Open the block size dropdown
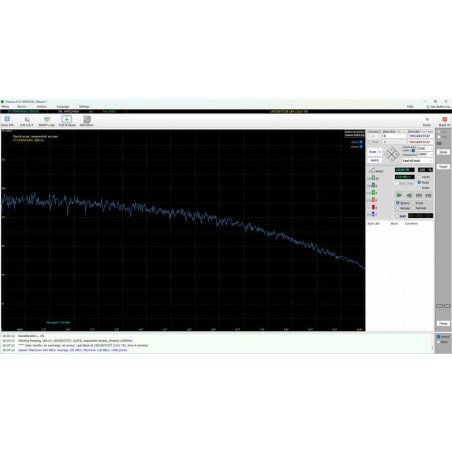This screenshot has width=452, height=452. tap(425, 148)
